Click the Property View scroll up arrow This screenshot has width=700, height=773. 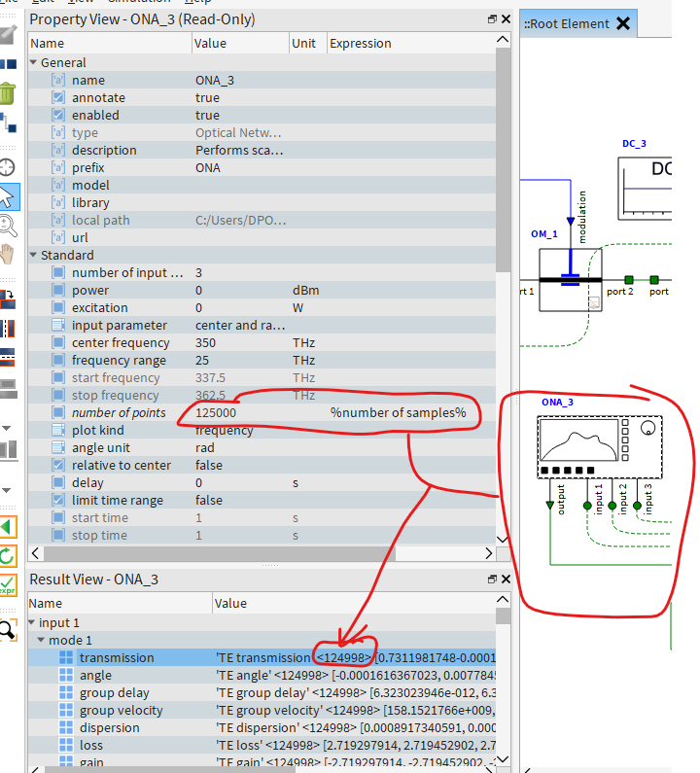pos(503,40)
